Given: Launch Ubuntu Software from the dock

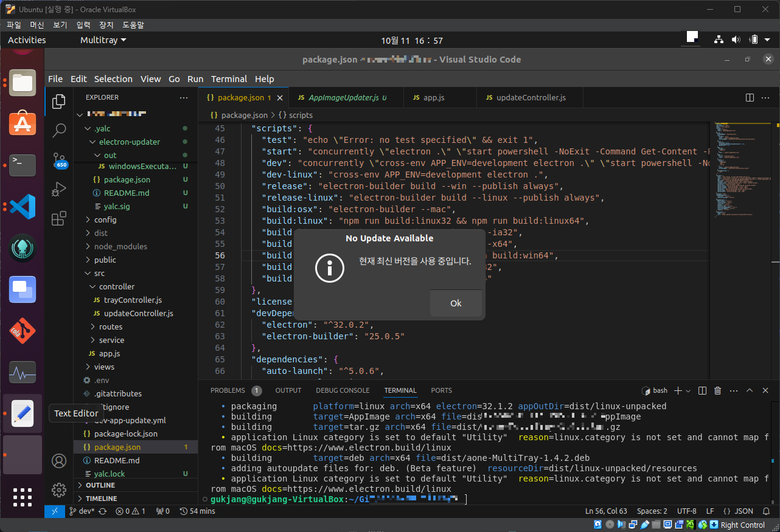Looking at the screenshot, I should 23,123.
